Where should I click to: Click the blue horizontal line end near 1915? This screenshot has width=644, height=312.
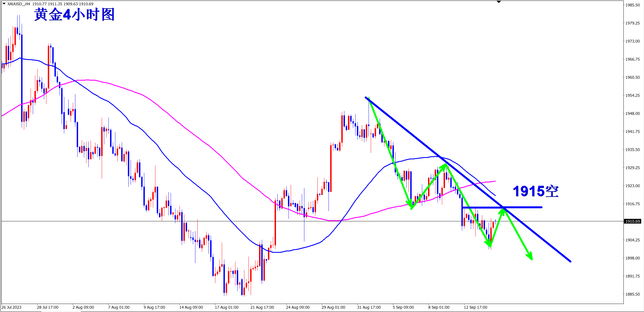point(541,207)
